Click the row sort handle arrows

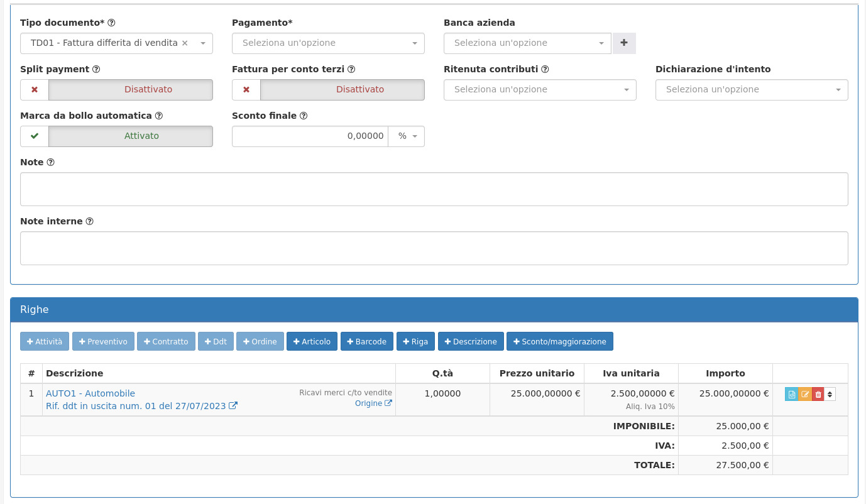pyautogui.click(x=830, y=394)
